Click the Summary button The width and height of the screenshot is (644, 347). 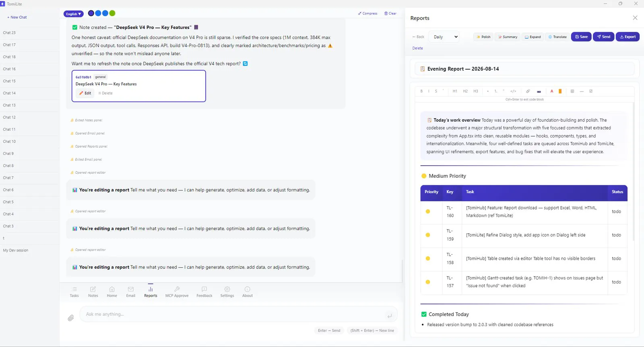[508, 37]
